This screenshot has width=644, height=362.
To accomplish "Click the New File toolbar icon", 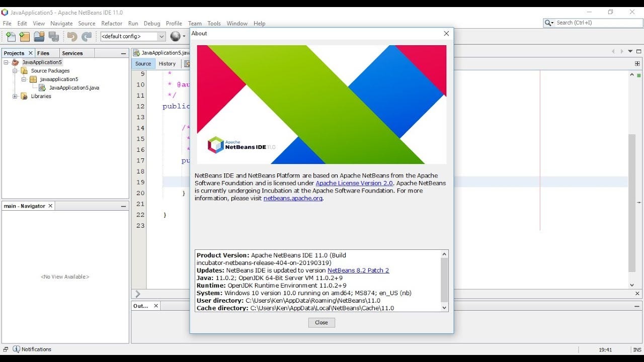I will click(x=11, y=36).
